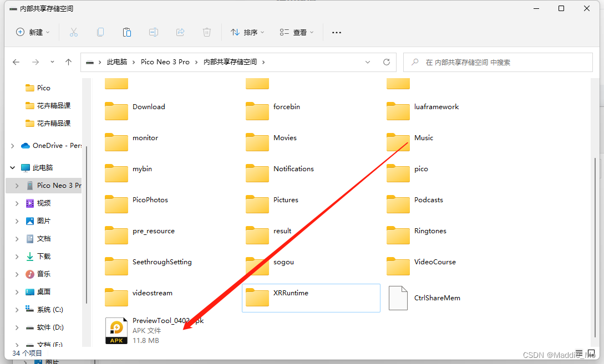Select the PicoPhotos folder icon
Screen dimensions: 604x364
click(116, 204)
